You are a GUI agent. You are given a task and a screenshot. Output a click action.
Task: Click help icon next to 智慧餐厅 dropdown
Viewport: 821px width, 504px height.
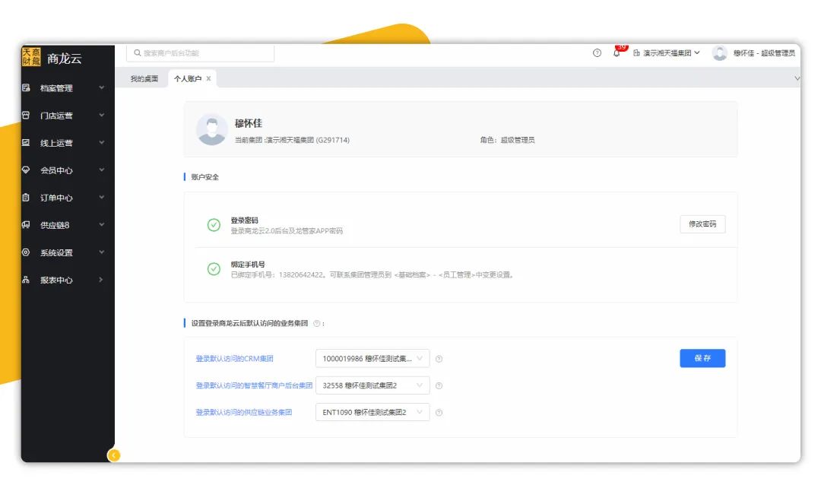tap(439, 385)
